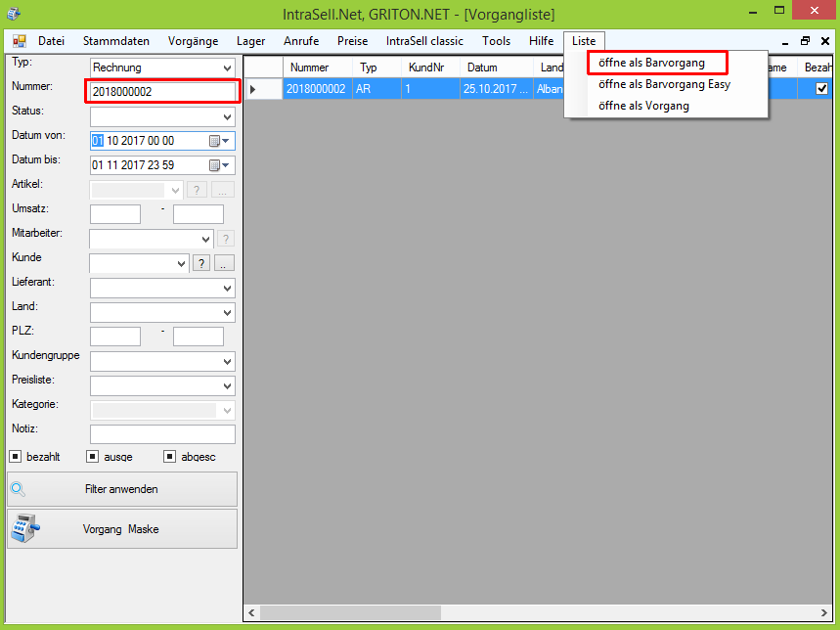Click the Liste menu header

pos(584,41)
